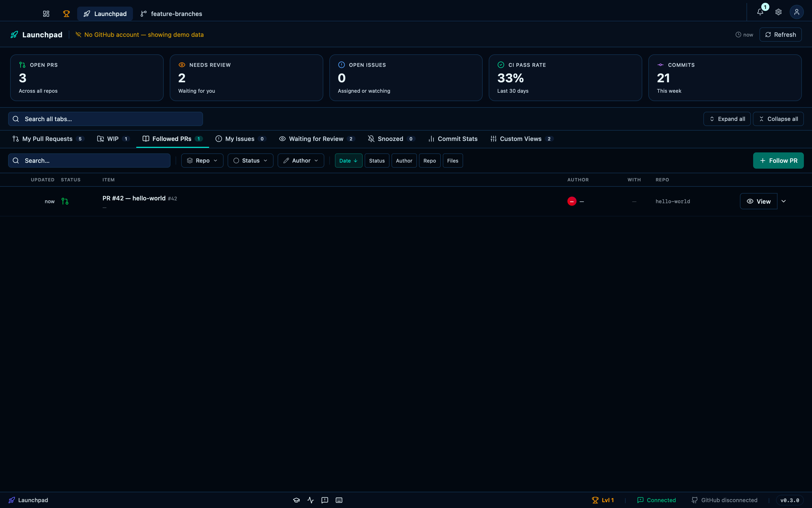The height and width of the screenshot is (508, 812).
Task: Sort the list by Author
Action: [x=404, y=161]
